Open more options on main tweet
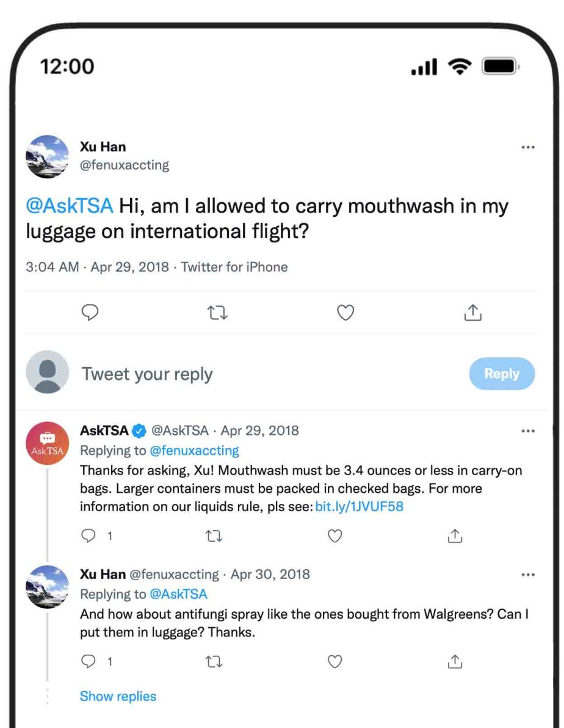564x728 pixels. click(x=528, y=147)
